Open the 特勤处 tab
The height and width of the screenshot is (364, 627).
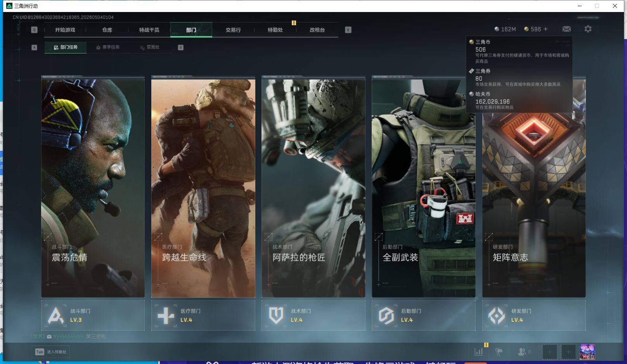coord(275,30)
